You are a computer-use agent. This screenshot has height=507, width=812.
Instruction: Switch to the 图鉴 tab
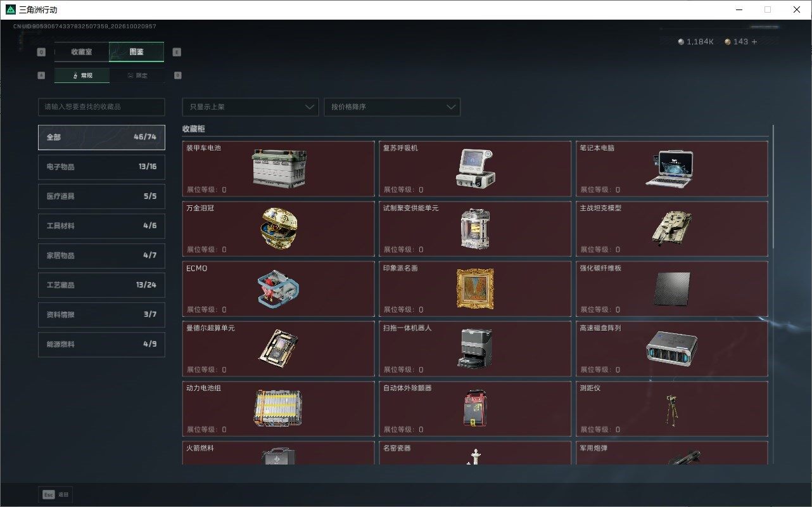tap(136, 52)
